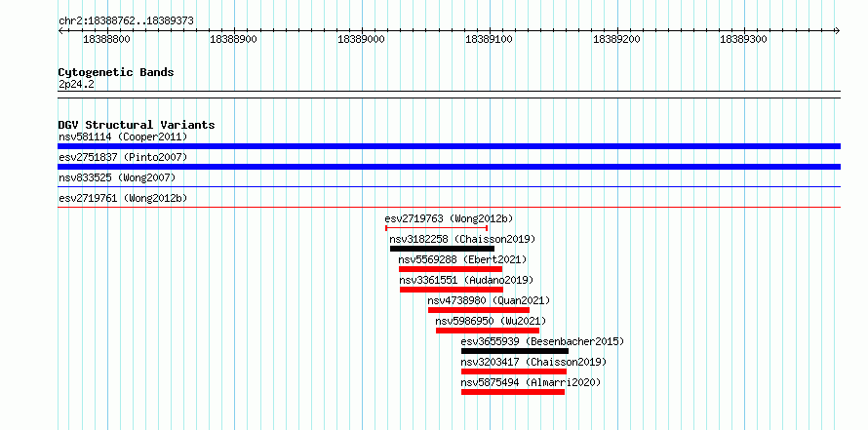
Task: Click ruler position 18389300
Action: pos(743,39)
